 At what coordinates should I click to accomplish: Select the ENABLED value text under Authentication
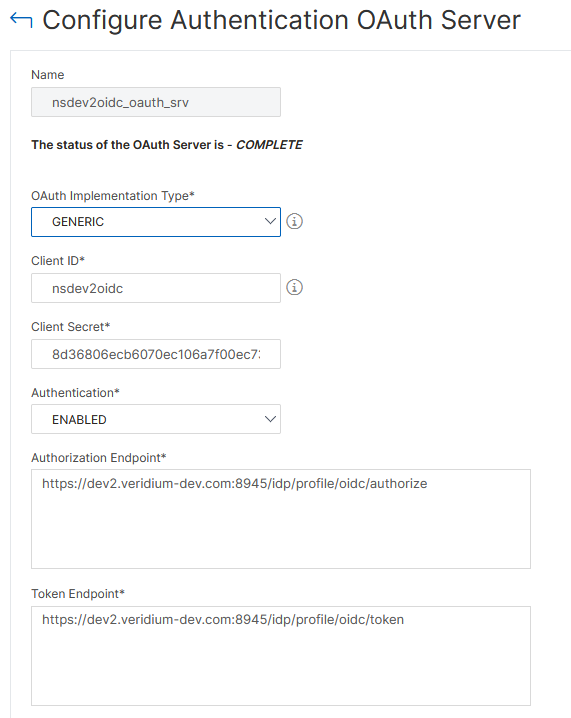click(79, 420)
